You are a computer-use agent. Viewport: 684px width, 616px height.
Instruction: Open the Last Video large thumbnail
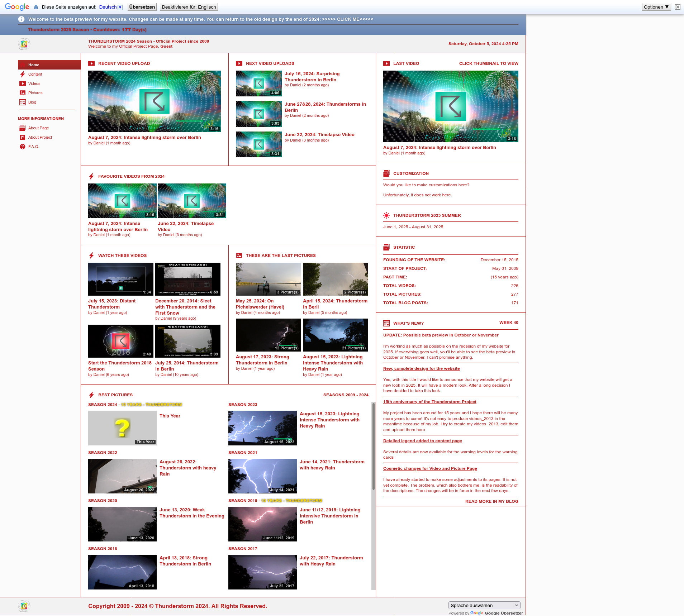point(451,106)
